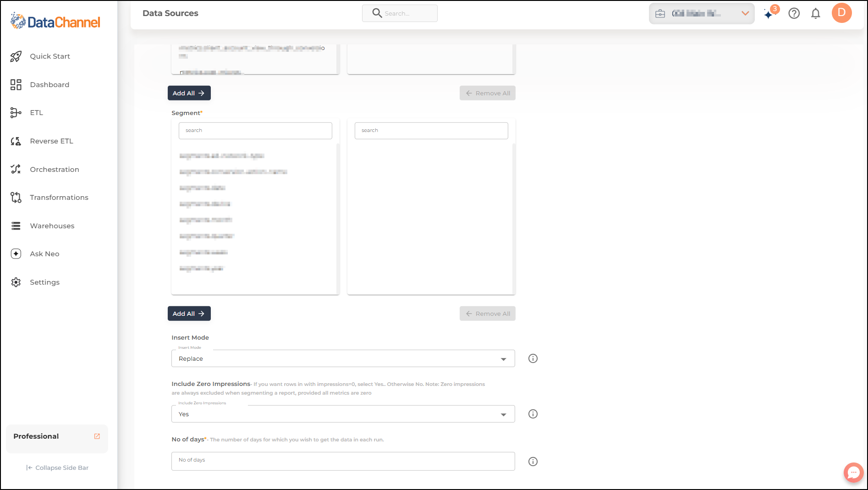This screenshot has width=868, height=490.
Task: Click the Settings gear icon
Action: pos(16,282)
